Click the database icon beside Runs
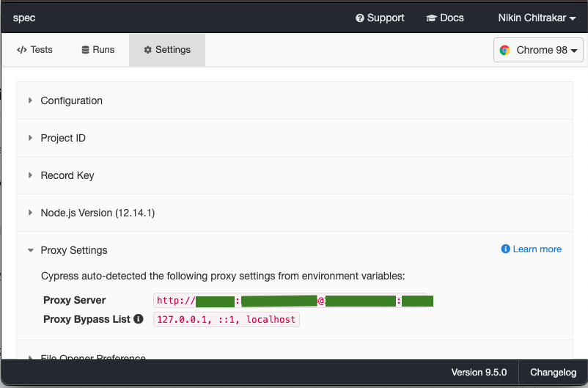The height and width of the screenshot is (388, 588). click(86, 50)
